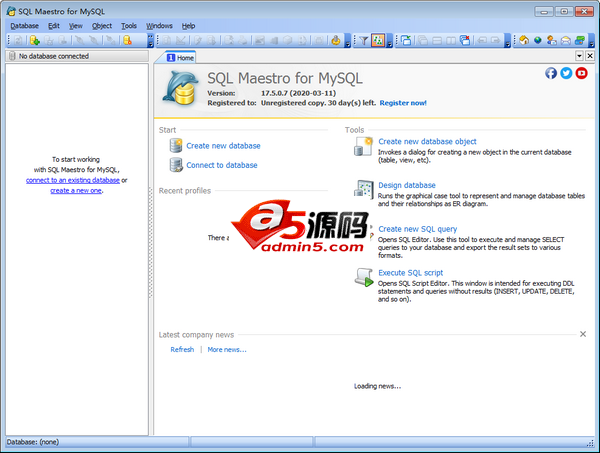Image resolution: width=600 pixels, height=453 pixels.
Task: Expand the window toolbar options arrow
Action: (507, 41)
